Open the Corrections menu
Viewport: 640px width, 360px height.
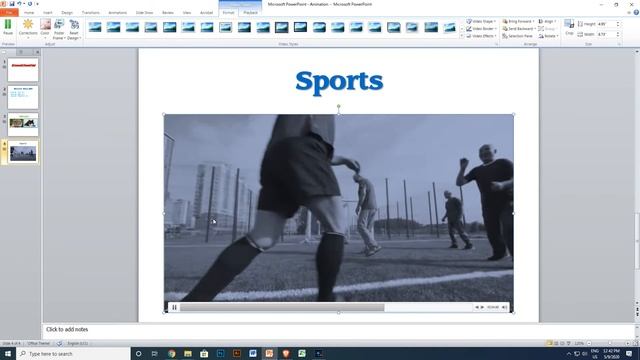[28, 29]
